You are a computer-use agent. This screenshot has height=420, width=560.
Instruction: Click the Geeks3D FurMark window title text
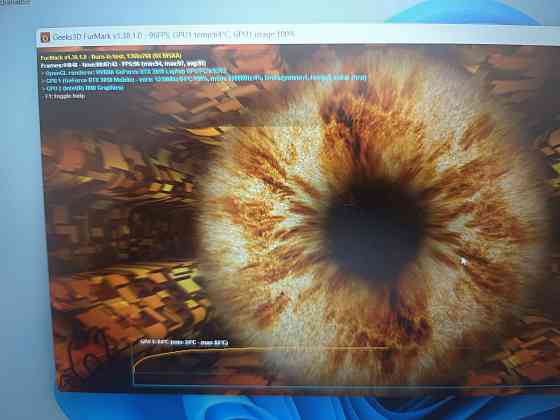tap(174, 36)
